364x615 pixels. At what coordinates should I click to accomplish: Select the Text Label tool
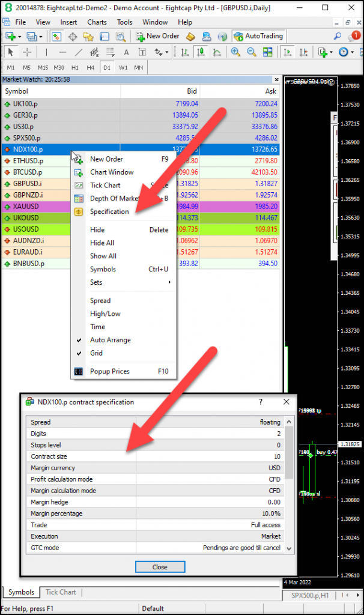click(x=142, y=52)
